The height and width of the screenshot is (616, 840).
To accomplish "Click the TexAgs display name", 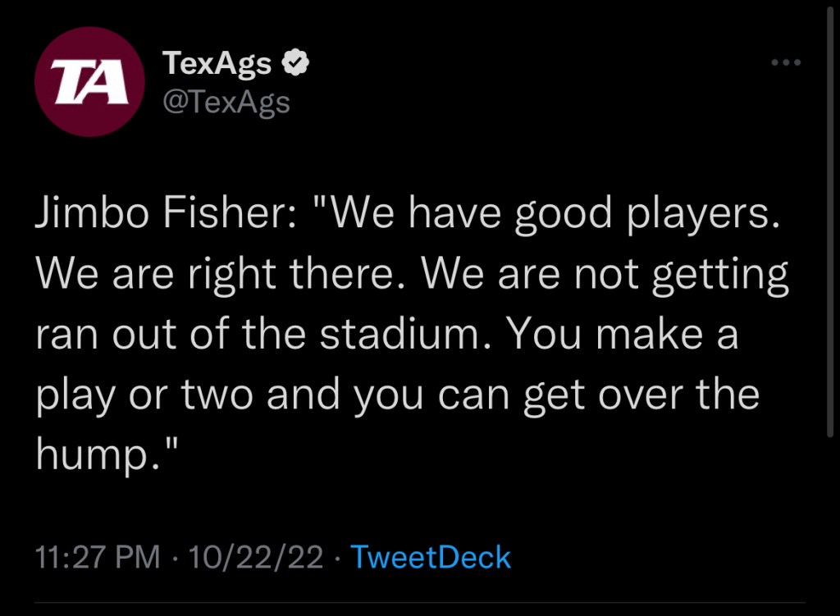I will (217, 63).
